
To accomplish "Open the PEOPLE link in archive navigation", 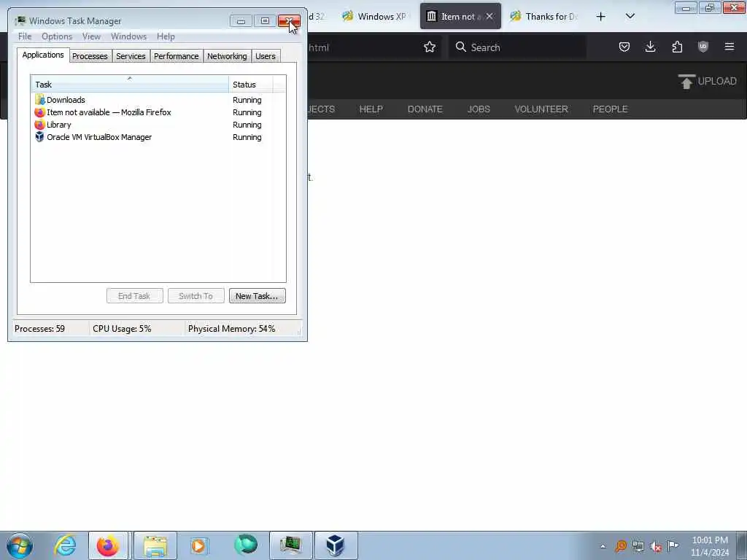I will (610, 109).
